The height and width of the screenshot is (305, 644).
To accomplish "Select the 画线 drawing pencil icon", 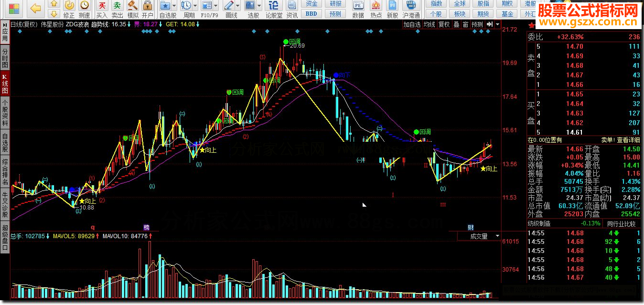I will tap(230, 6).
